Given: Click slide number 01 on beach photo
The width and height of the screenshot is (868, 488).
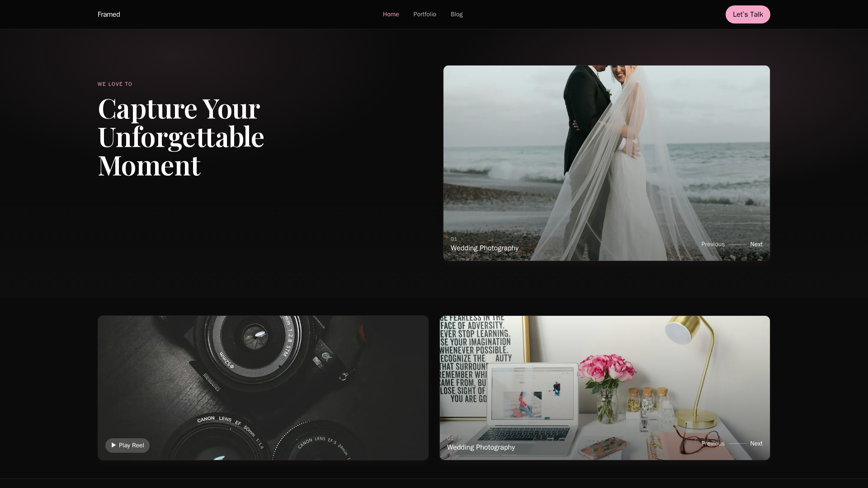Looking at the screenshot, I should click(453, 239).
